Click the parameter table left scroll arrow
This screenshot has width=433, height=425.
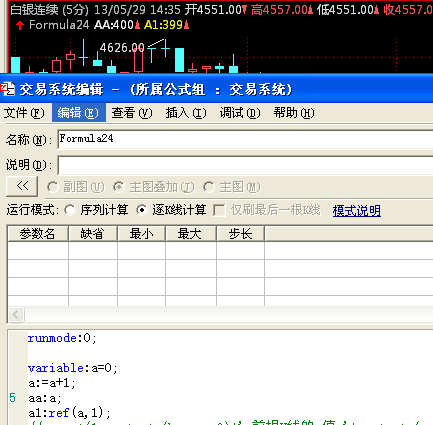(x=16, y=314)
